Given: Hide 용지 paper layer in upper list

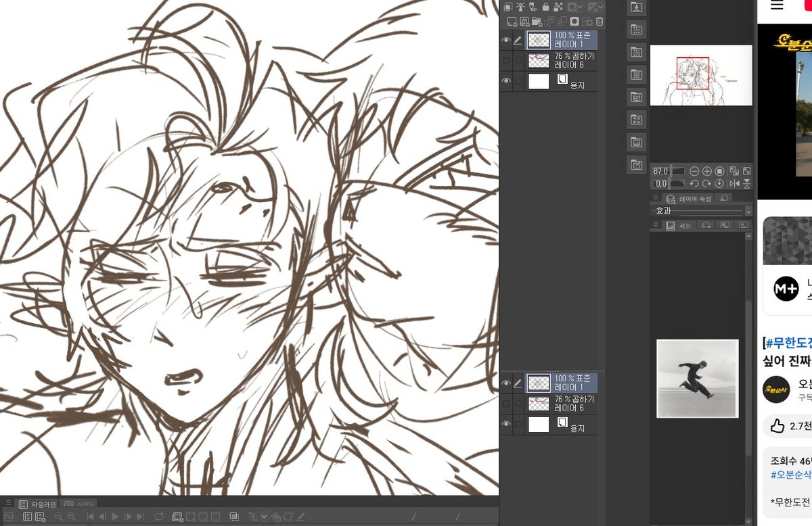Looking at the screenshot, I should coord(506,81).
